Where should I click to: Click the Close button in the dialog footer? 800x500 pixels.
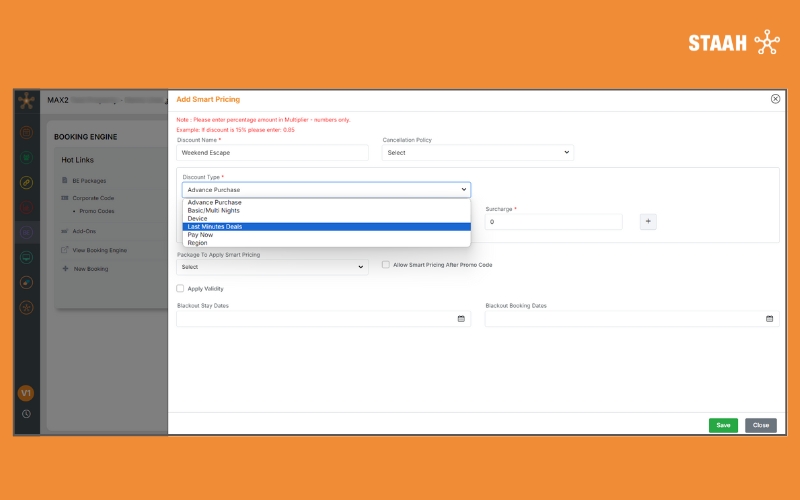tap(761, 425)
